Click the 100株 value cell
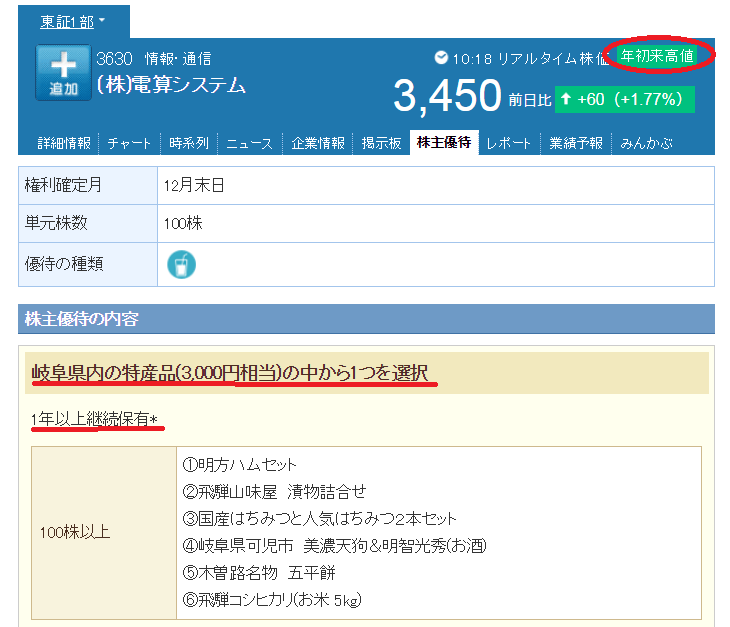The width and height of the screenshot is (730, 627). [436, 223]
